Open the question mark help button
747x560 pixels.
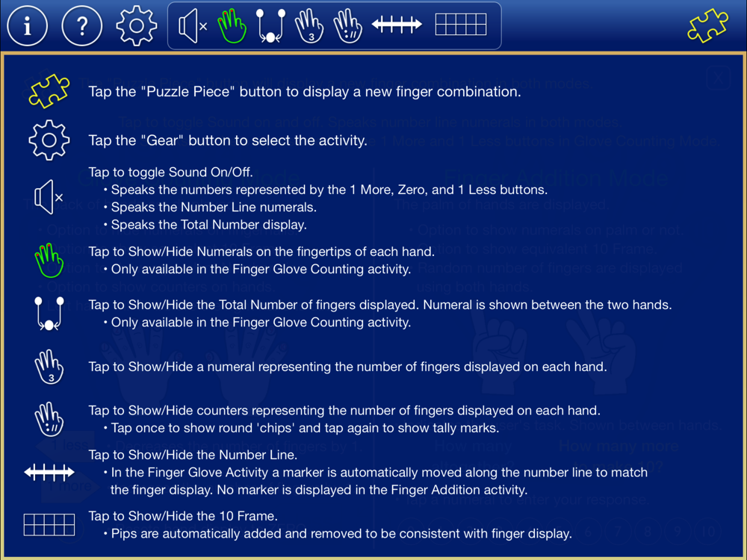coord(82,25)
